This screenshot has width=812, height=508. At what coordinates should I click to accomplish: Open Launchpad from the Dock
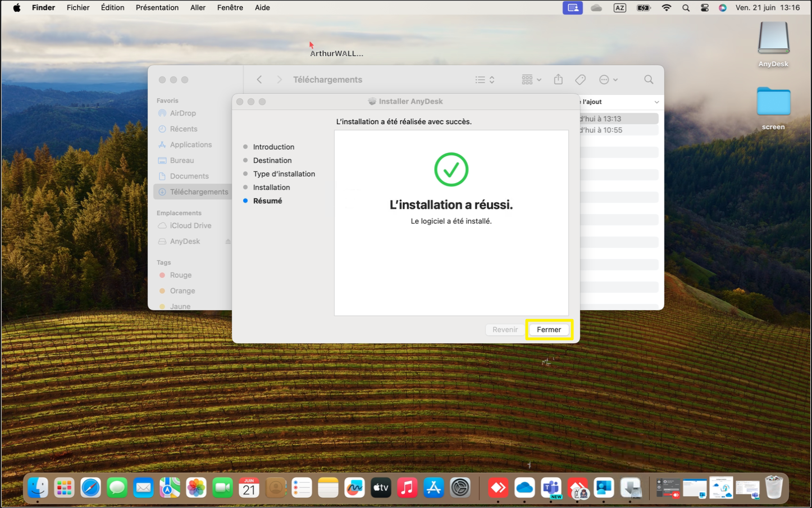coord(64,488)
